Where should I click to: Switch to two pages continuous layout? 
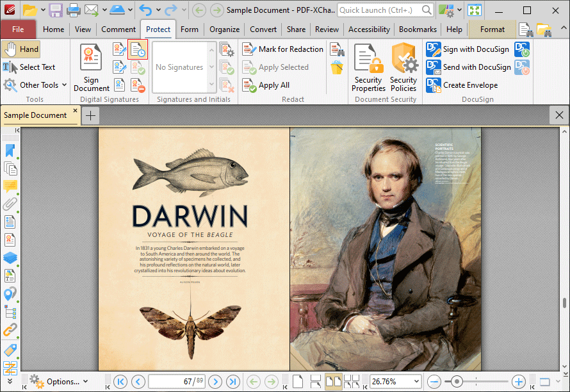(352, 382)
